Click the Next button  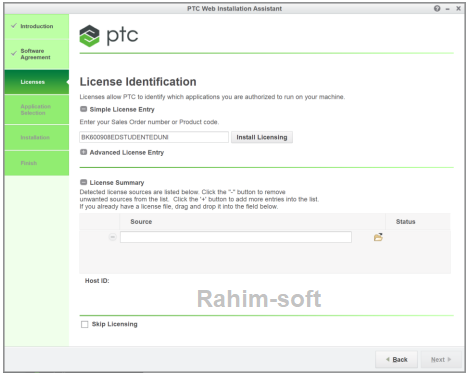441,359
